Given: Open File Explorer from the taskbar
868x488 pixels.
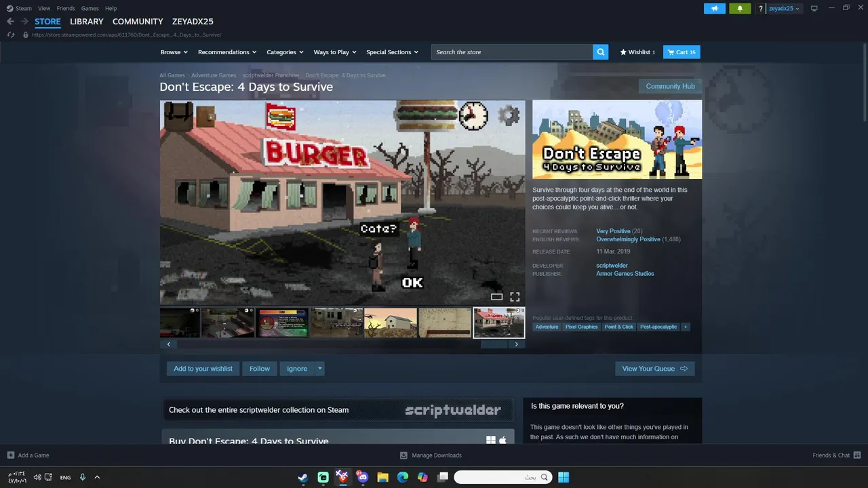Looking at the screenshot, I should pos(382,477).
